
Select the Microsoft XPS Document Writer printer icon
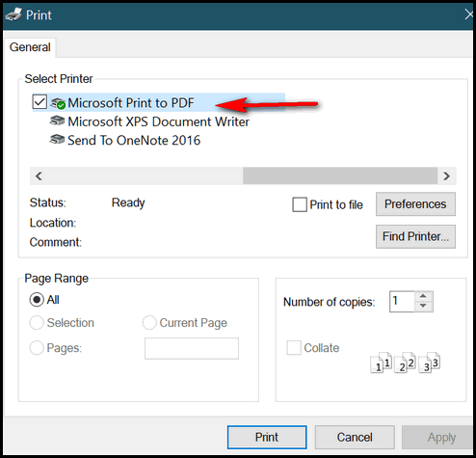pyautogui.click(x=57, y=121)
